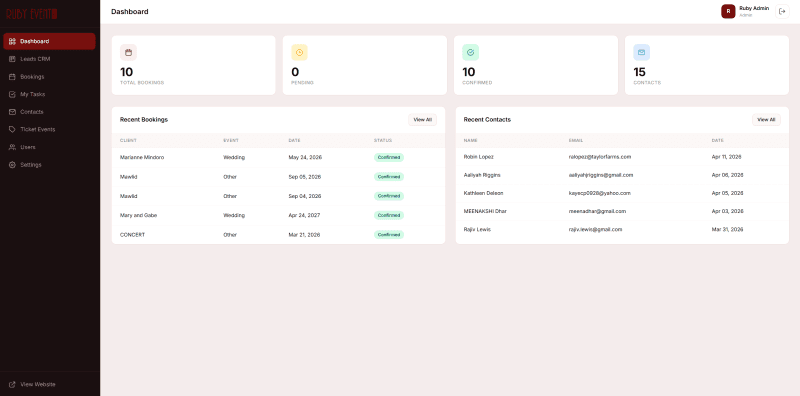The image size is (800, 396).
Task: Click the Apr 24, 2027 date cell
Action: pyautogui.click(x=305, y=215)
